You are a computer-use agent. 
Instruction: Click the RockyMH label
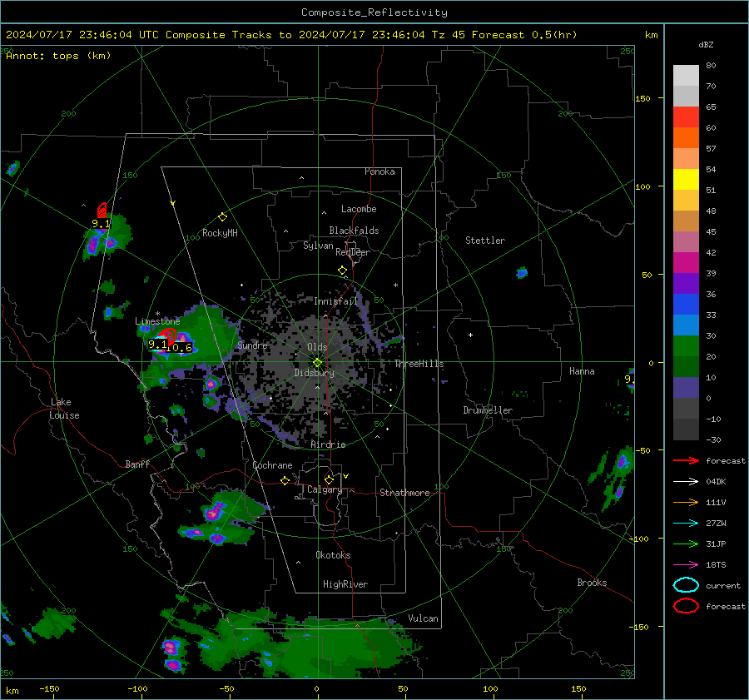click(x=220, y=233)
